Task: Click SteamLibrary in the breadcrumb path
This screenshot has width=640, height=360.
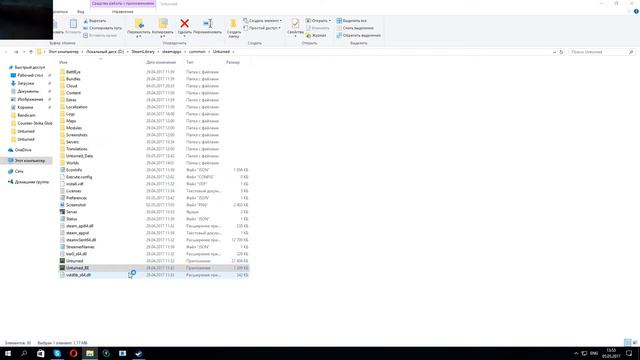Action: point(143,52)
